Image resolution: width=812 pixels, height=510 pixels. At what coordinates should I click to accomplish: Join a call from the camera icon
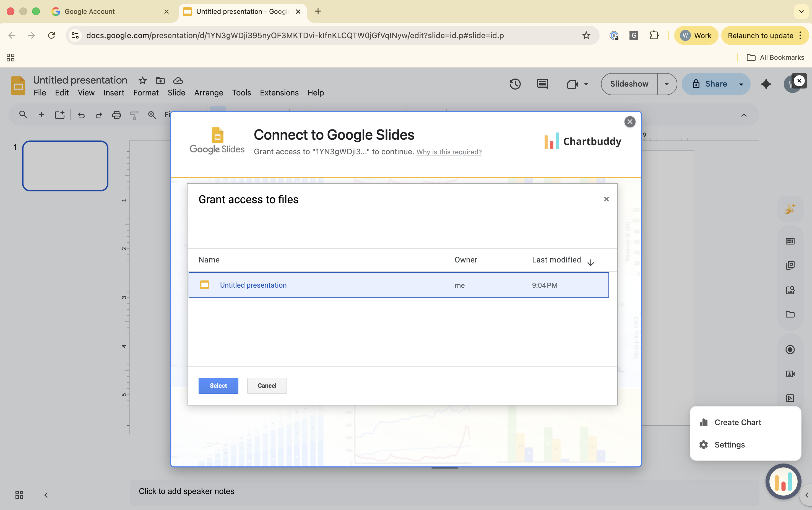[x=573, y=84]
